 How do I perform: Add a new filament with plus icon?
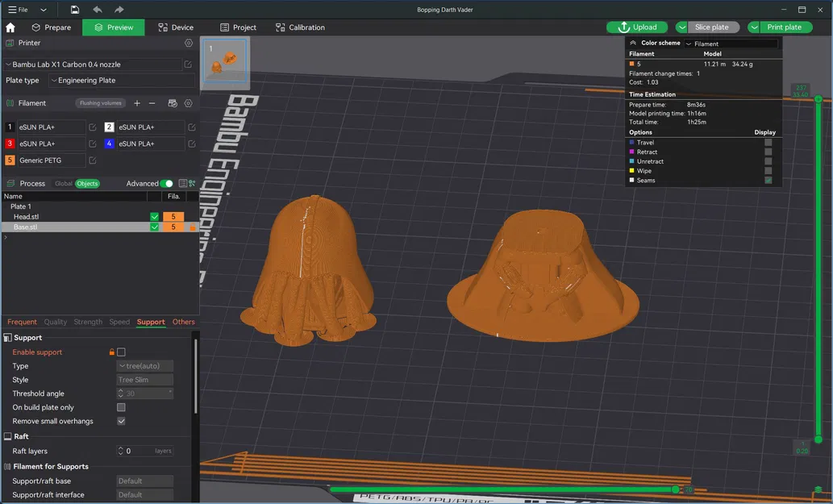click(x=137, y=103)
